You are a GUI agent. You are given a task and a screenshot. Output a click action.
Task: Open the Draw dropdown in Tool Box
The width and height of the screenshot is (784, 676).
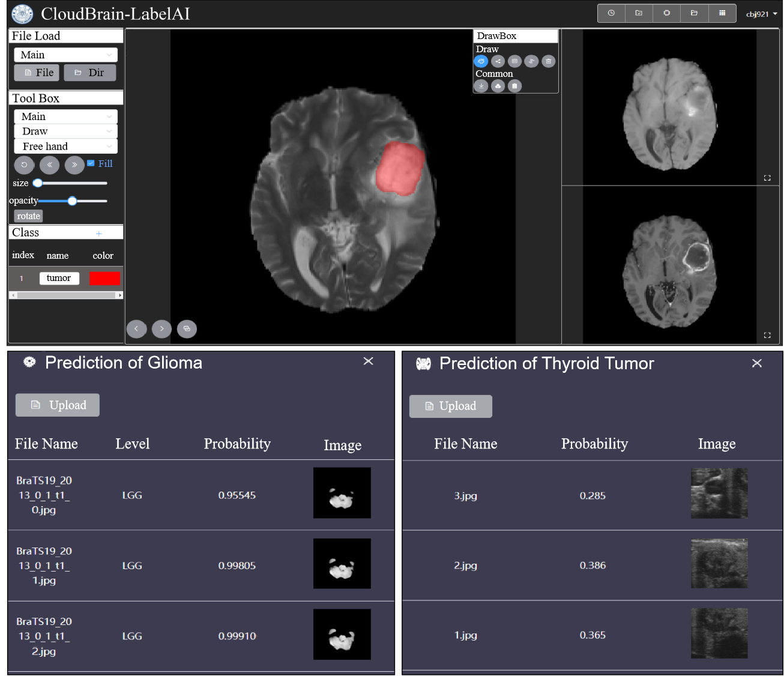click(65, 131)
